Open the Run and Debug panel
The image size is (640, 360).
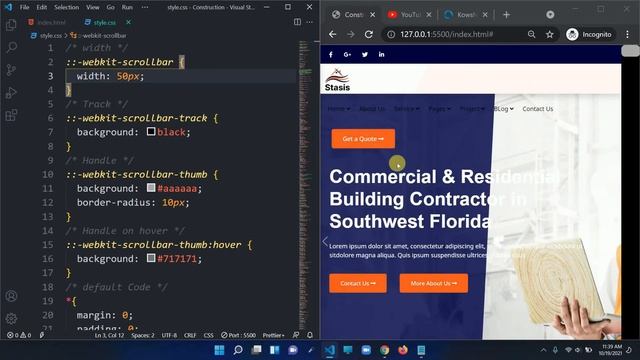pyautogui.click(x=11, y=93)
